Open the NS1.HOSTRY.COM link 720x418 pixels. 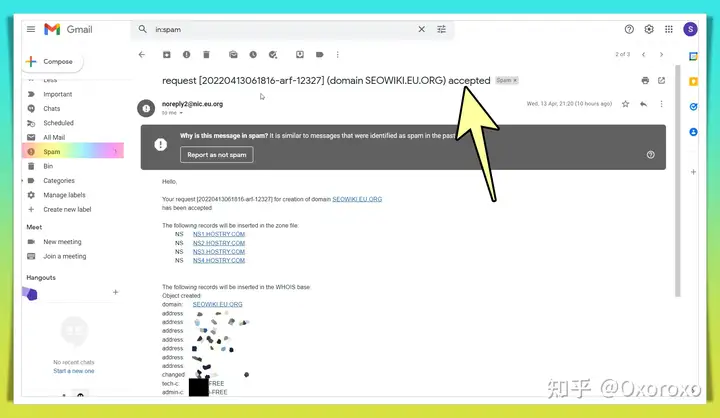[219, 234]
